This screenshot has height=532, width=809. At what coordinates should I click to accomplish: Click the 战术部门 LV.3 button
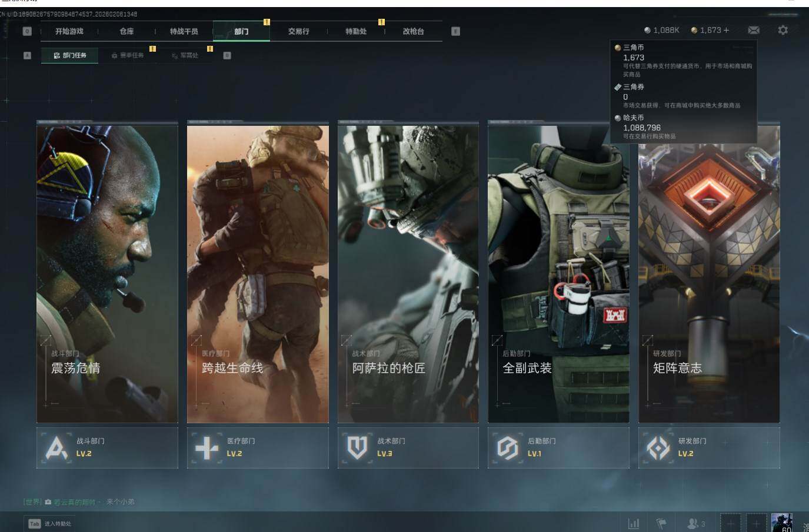coord(408,448)
